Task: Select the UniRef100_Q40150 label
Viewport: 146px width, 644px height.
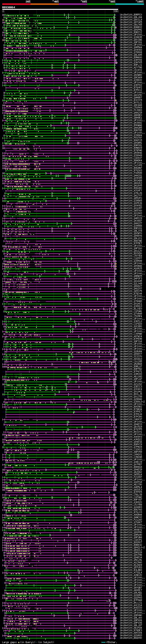Action: 131,95
